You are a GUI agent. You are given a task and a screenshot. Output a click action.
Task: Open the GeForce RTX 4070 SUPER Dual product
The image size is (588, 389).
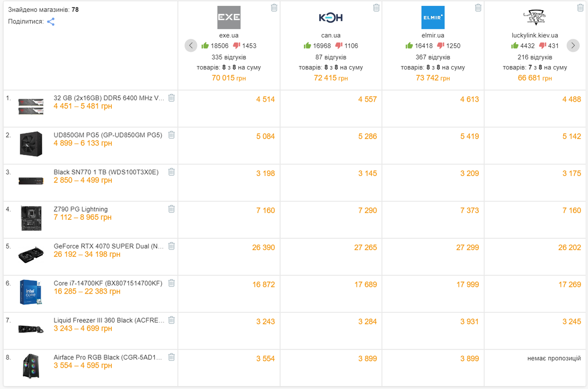click(x=109, y=246)
